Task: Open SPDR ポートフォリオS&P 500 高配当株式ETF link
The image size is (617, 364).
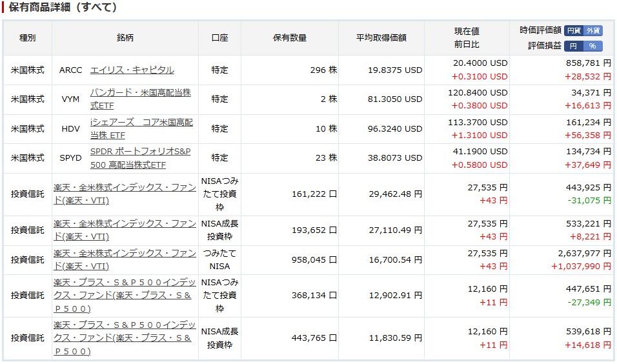Action: (x=141, y=158)
